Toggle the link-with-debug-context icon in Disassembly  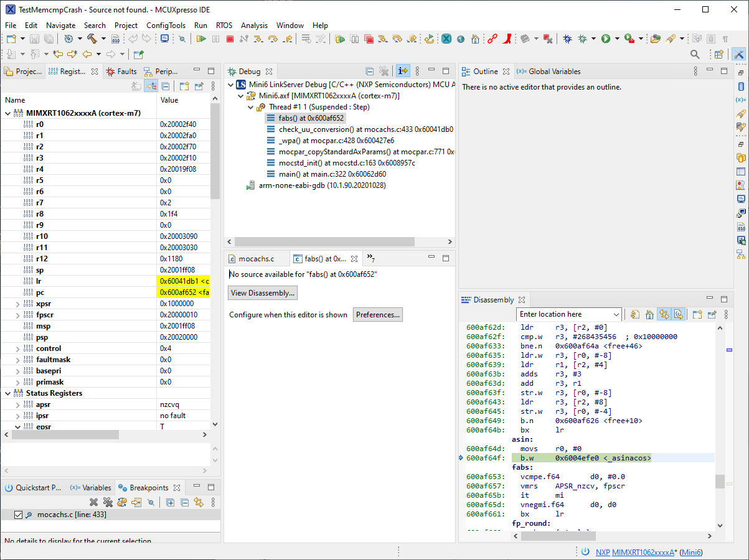(665, 314)
